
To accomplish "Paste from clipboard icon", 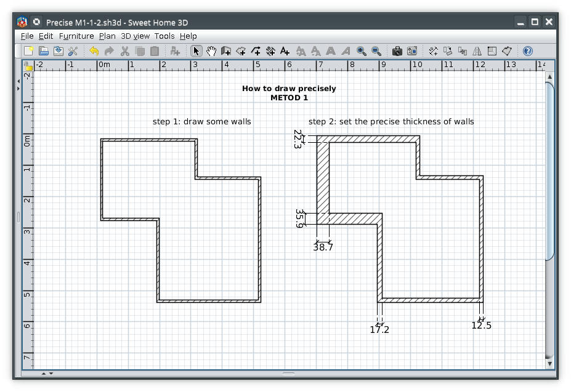I will [155, 51].
